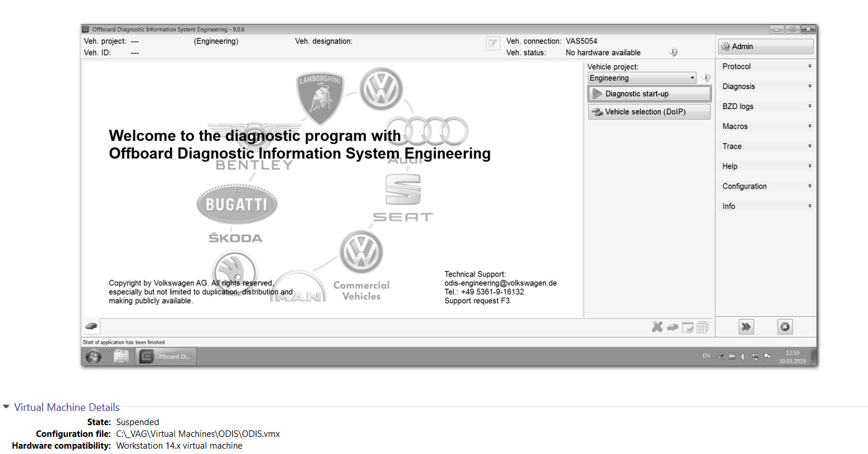Image resolution: width=868 pixels, height=454 pixels.
Task: Click the Trace menu label
Action: point(732,147)
